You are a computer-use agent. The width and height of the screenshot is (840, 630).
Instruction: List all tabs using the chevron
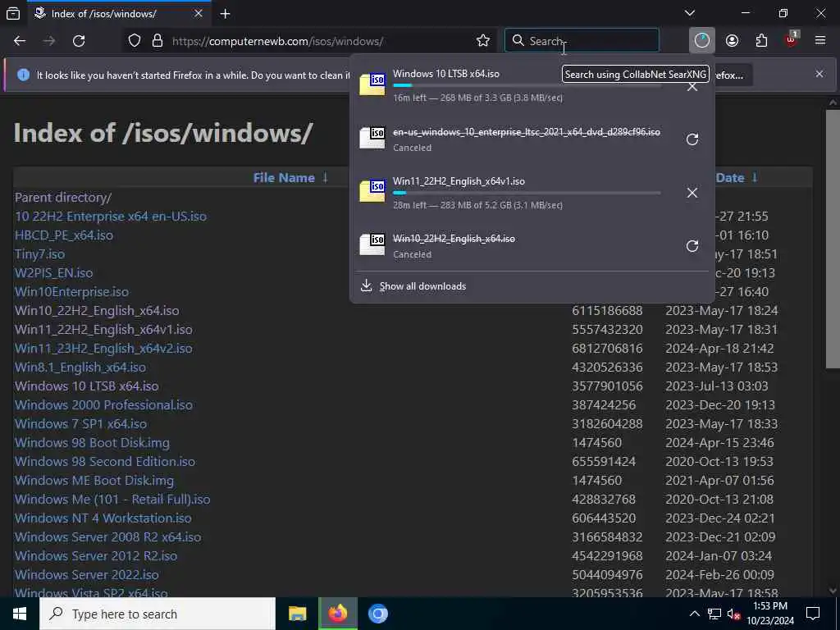coord(690,13)
